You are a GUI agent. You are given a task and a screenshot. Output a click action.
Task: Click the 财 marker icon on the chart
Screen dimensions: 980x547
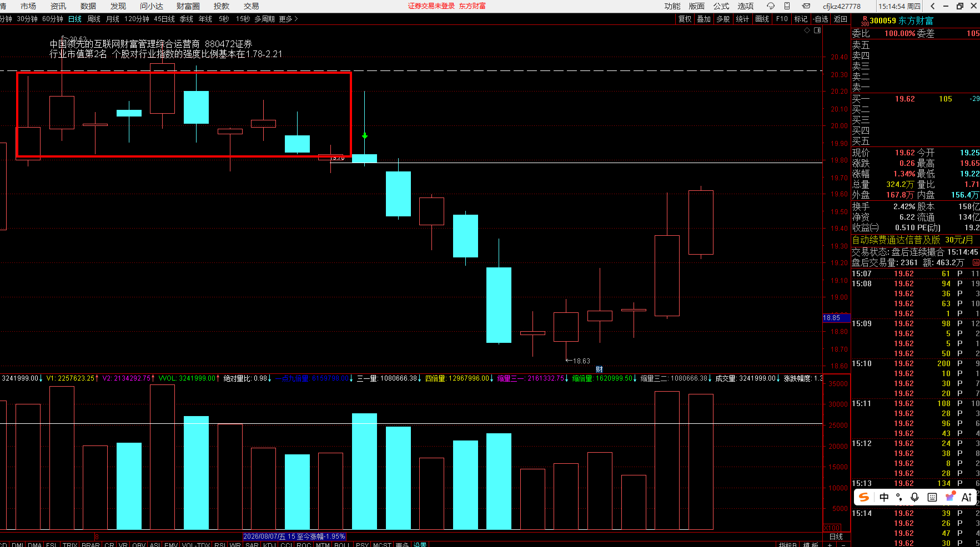pyautogui.click(x=599, y=369)
